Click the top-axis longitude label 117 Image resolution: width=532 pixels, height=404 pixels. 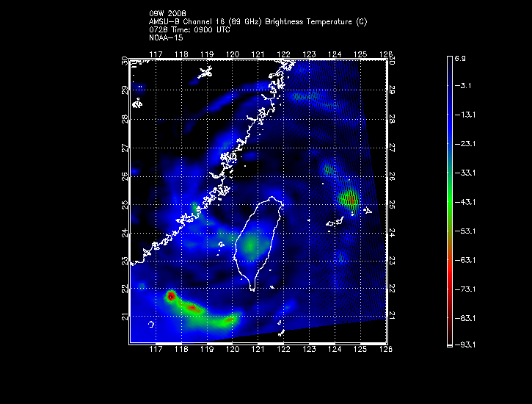coord(156,54)
